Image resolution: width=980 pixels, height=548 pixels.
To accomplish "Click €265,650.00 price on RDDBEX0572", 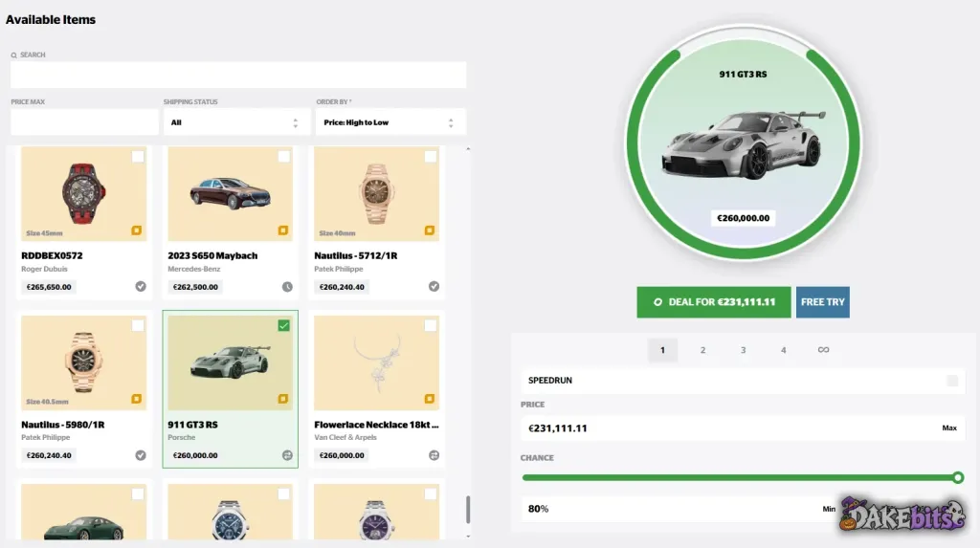I will pyautogui.click(x=49, y=287).
